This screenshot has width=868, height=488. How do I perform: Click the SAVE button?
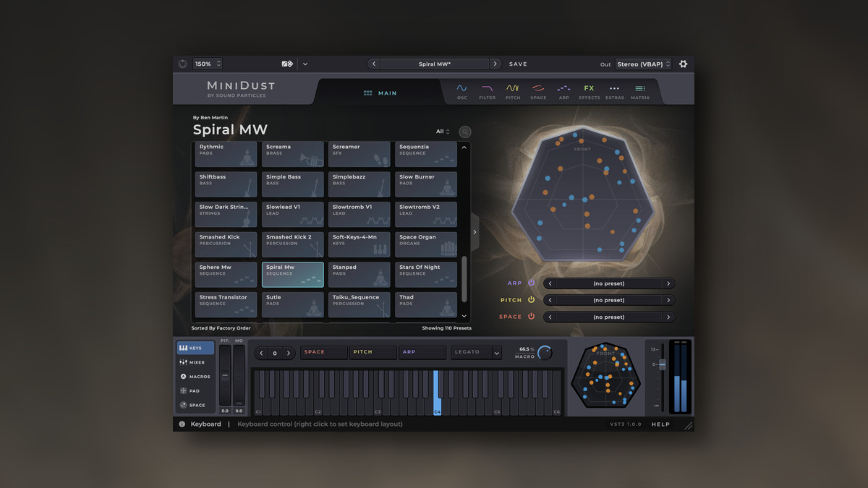click(x=518, y=64)
